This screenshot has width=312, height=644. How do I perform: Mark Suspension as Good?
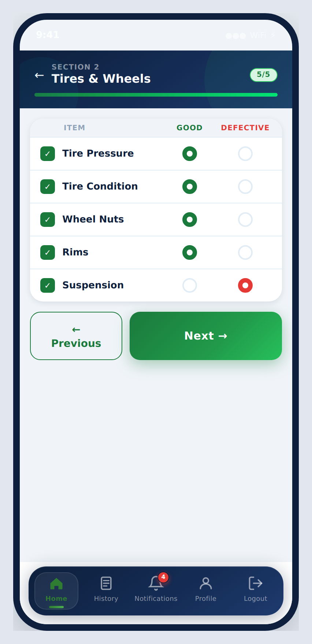190,285
